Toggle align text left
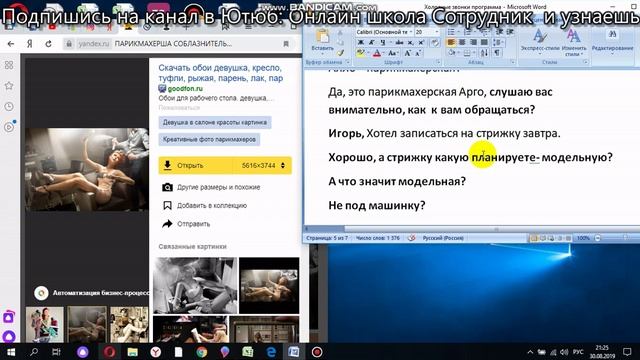The width and height of the screenshot is (640, 360). [451, 42]
